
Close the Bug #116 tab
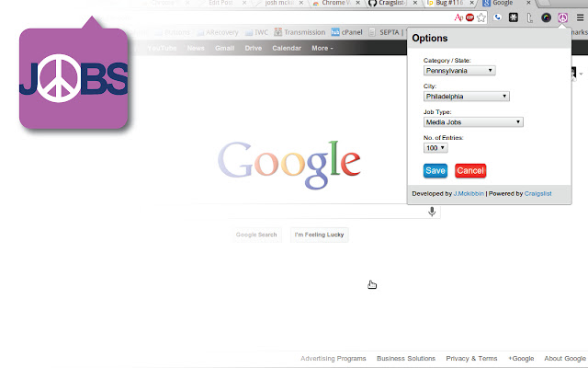pos(471,3)
